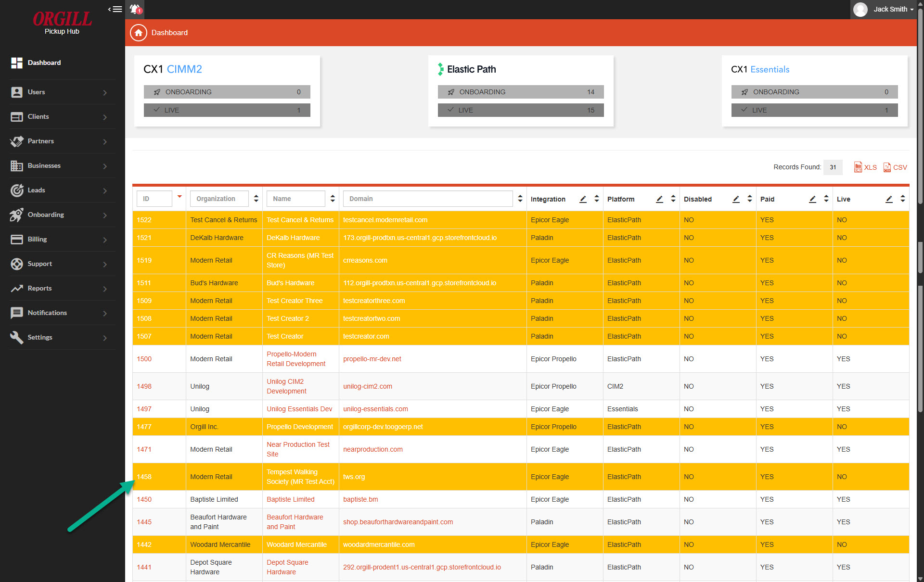Edit the Disabled column filter pencil icon

coord(736,199)
